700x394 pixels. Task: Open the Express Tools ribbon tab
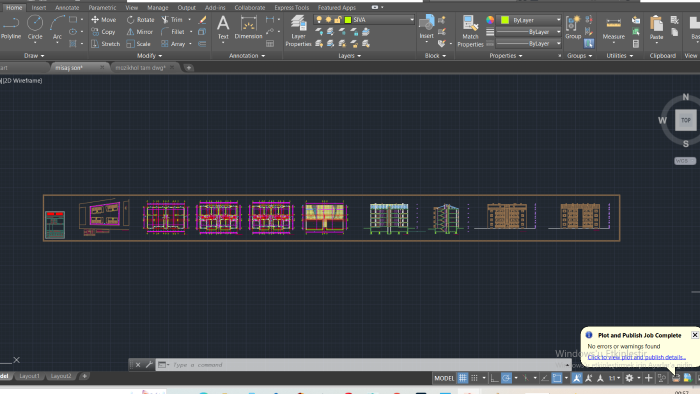pos(292,8)
